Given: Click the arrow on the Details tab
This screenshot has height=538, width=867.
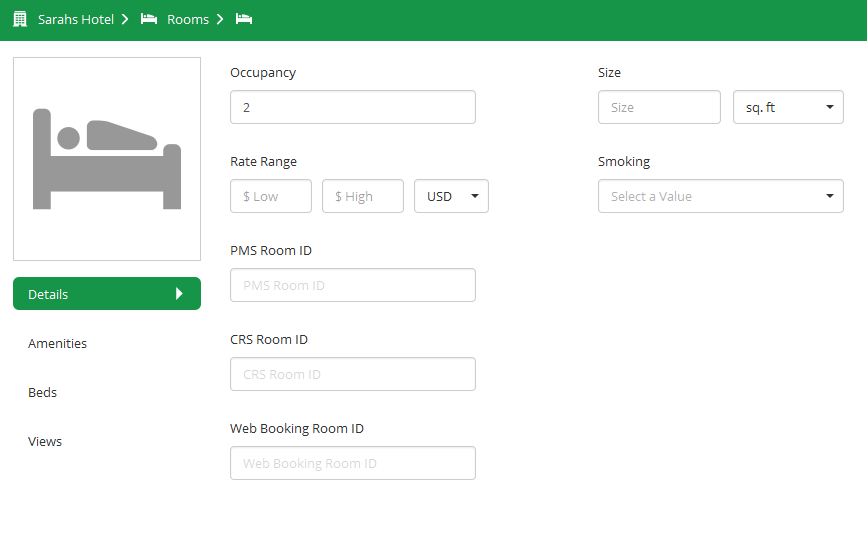Looking at the screenshot, I should pos(179,294).
